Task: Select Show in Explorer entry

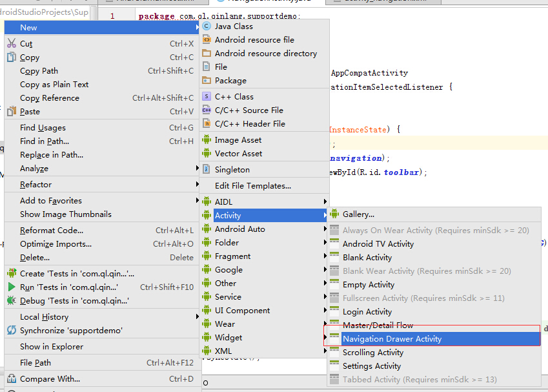Action: (x=102, y=346)
